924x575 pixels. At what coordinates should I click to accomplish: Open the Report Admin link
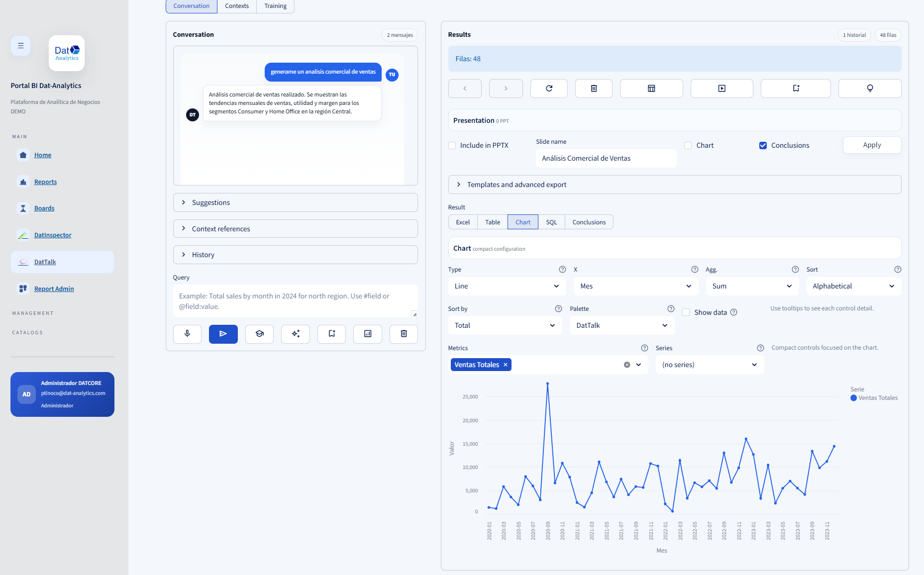(x=54, y=289)
